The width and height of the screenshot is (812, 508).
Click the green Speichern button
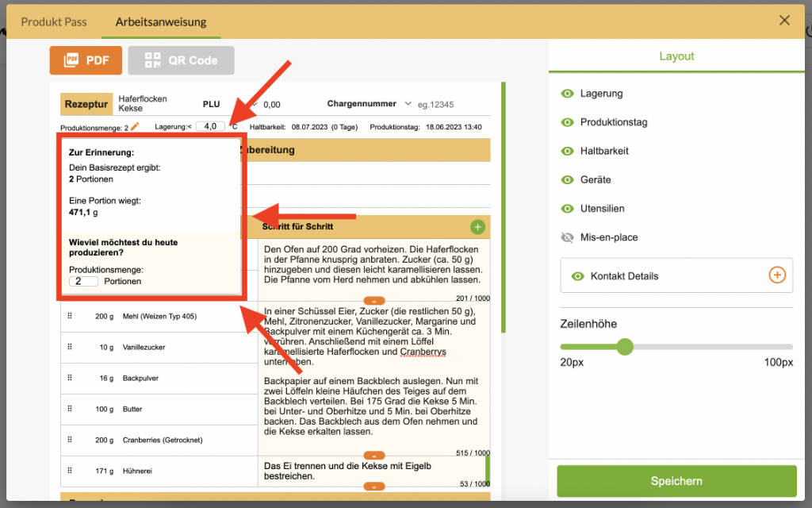pos(676,481)
